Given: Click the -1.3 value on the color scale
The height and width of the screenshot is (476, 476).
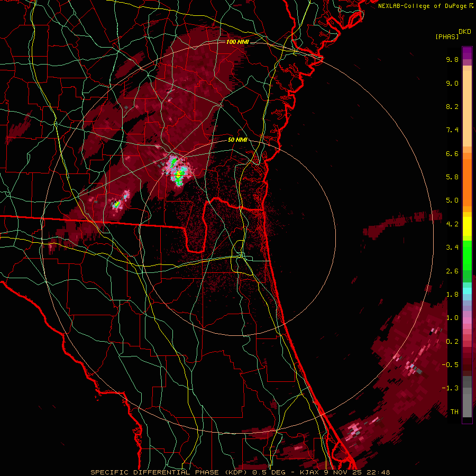Looking at the screenshot, I should pyautogui.click(x=450, y=388).
